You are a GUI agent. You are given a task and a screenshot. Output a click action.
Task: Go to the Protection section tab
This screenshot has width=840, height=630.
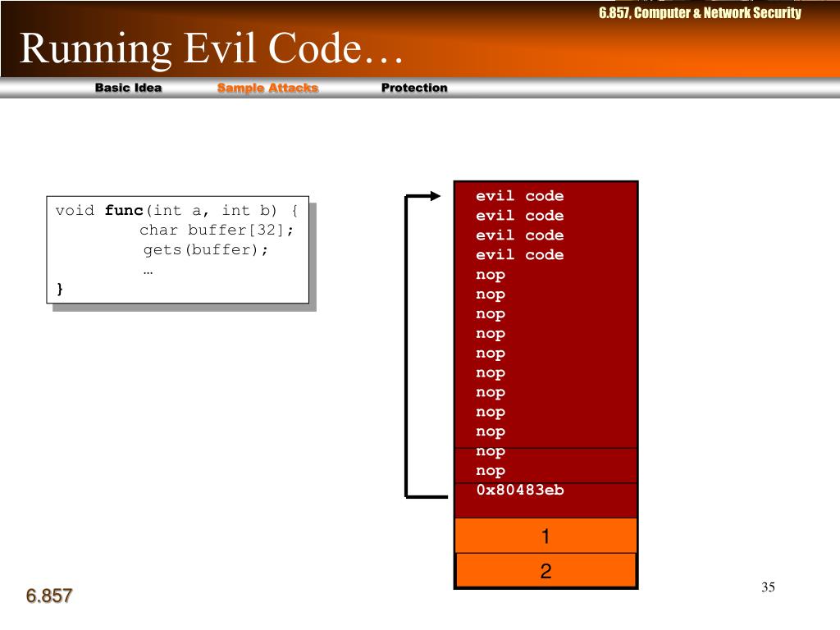click(x=414, y=88)
